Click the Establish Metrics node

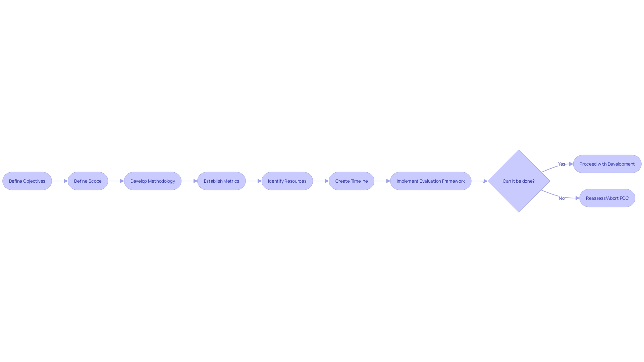click(x=221, y=181)
